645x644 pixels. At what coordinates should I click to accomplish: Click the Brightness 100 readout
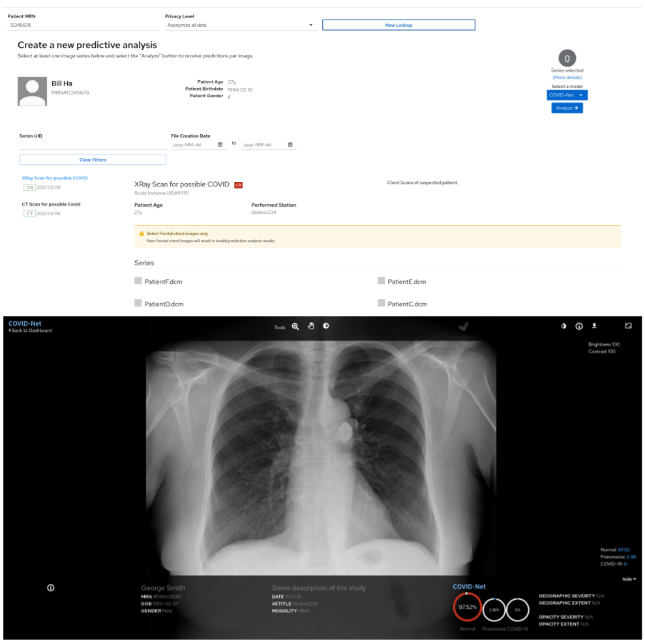click(x=604, y=345)
